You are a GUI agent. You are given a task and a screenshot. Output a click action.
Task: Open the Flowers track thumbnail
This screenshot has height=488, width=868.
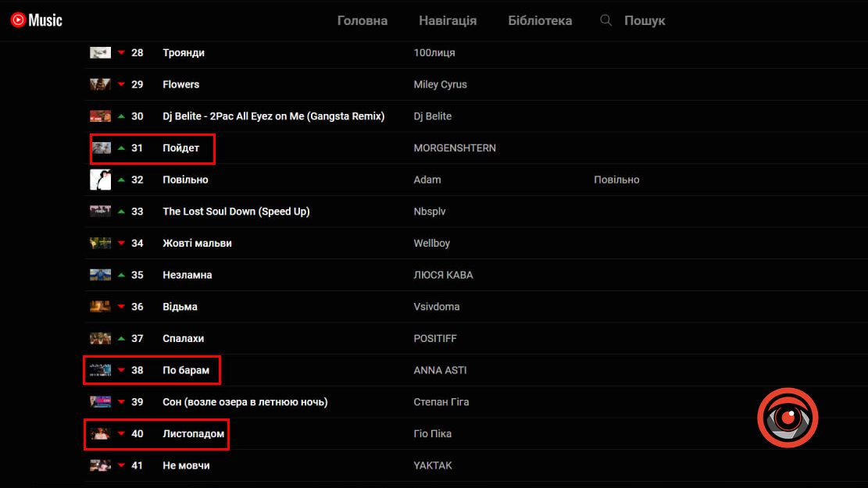pyautogui.click(x=100, y=84)
